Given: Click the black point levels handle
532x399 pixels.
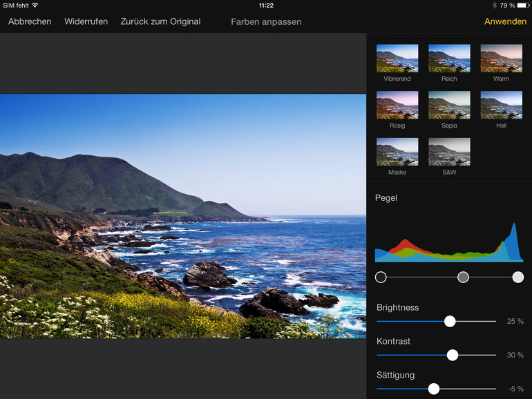Looking at the screenshot, I should click(381, 277).
